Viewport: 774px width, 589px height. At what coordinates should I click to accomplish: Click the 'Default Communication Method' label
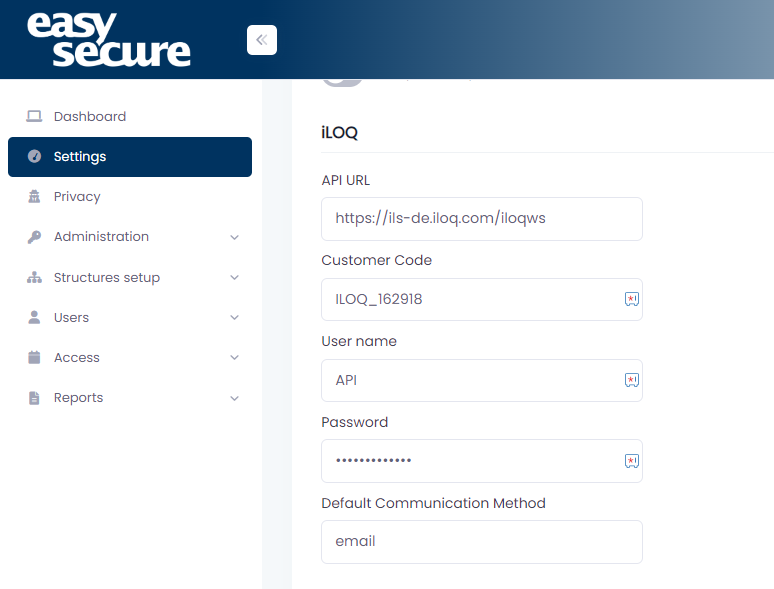433,503
